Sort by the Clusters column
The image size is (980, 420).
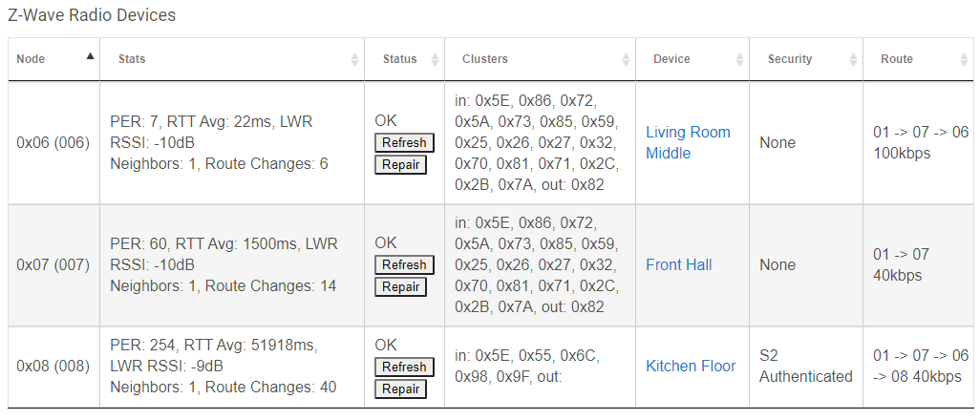pos(626,59)
